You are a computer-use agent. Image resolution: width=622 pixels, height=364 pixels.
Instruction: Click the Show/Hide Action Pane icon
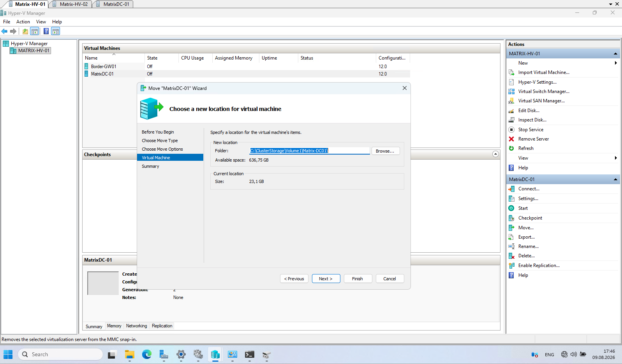coord(56,31)
